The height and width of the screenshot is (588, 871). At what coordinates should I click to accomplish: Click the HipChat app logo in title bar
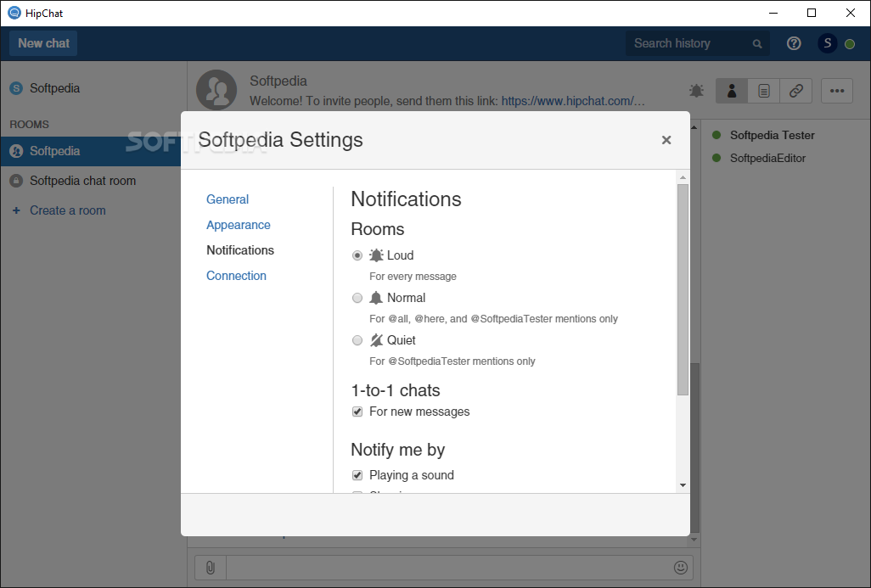click(x=14, y=13)
